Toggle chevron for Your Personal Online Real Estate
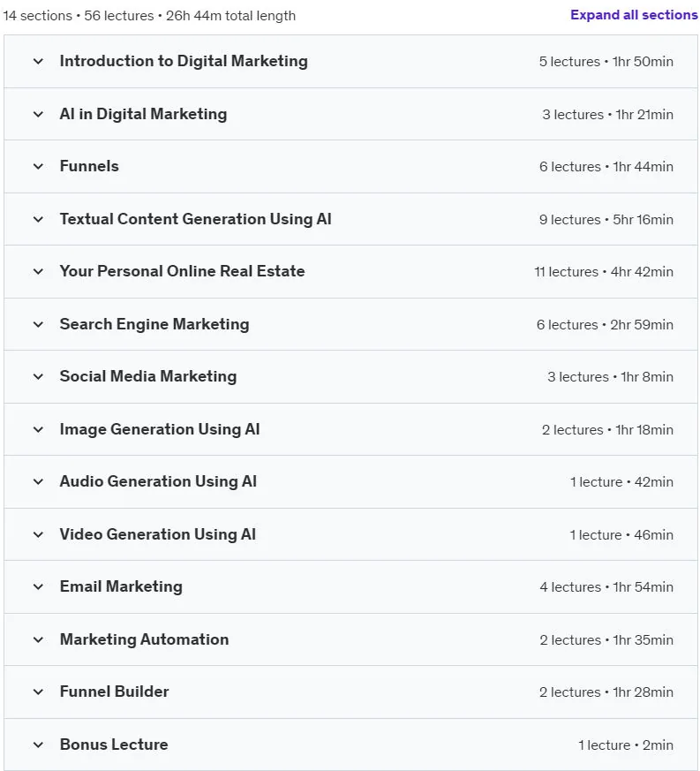 (x=38, y=271)
